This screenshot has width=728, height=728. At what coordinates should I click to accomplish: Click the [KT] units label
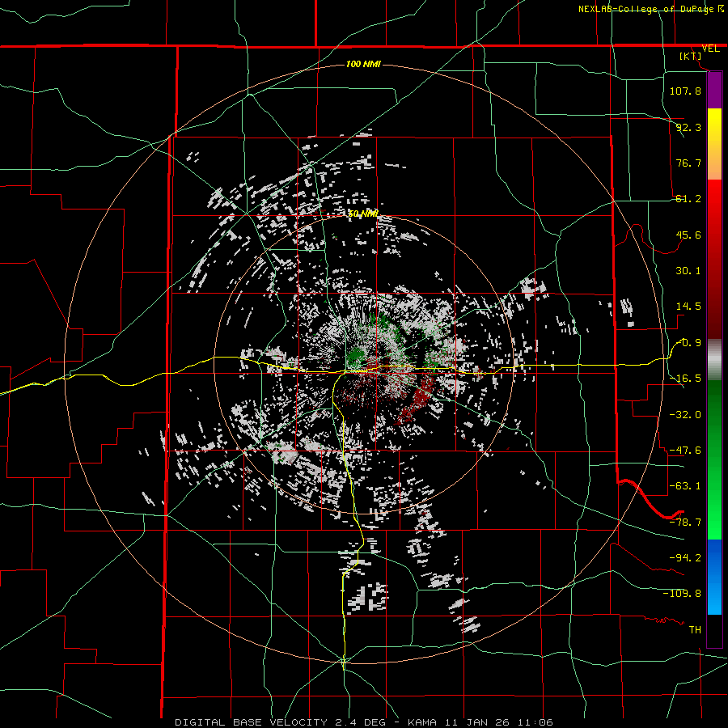pyautogui.click(x=691, y=56)
